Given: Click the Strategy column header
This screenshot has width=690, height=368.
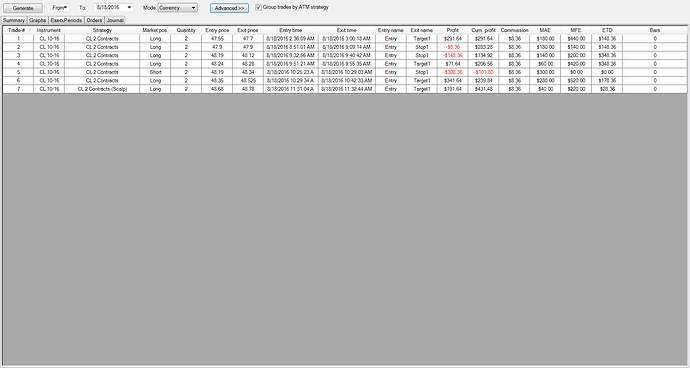Looking at the screenshot, I should tap(102, 30).
